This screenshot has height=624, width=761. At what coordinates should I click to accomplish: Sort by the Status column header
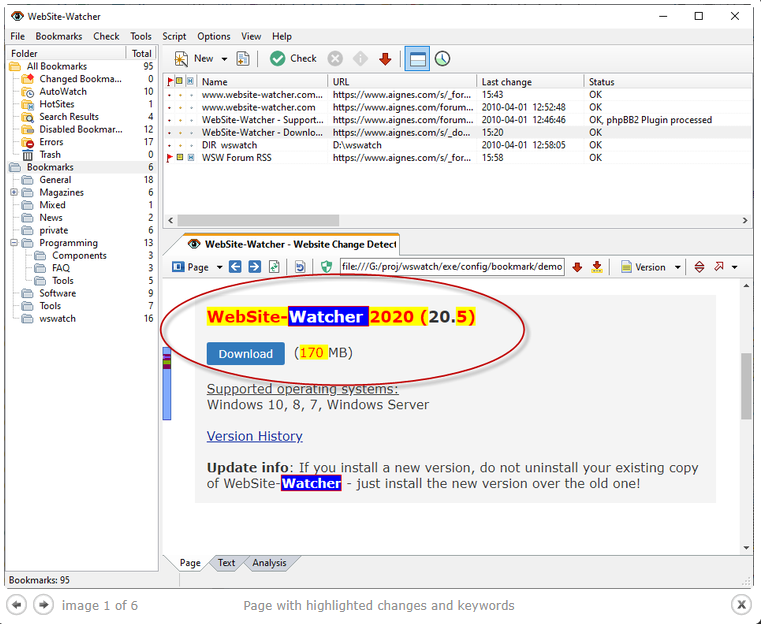point(667,82)
